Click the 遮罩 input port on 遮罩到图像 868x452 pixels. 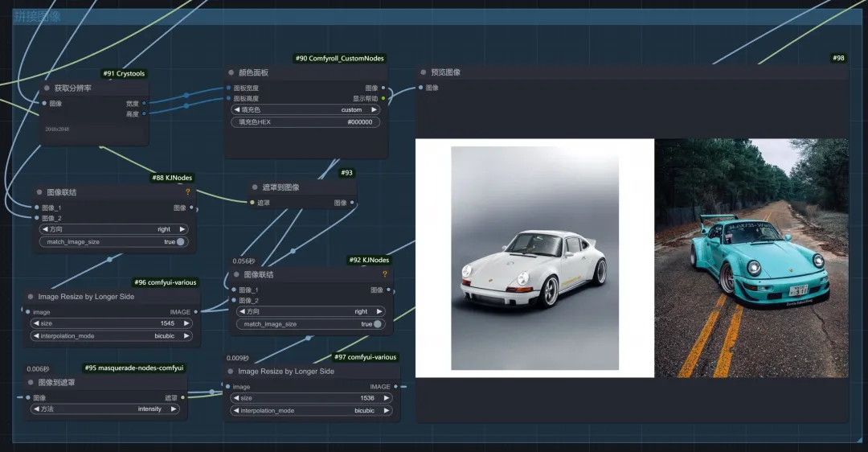click(252, 202)
